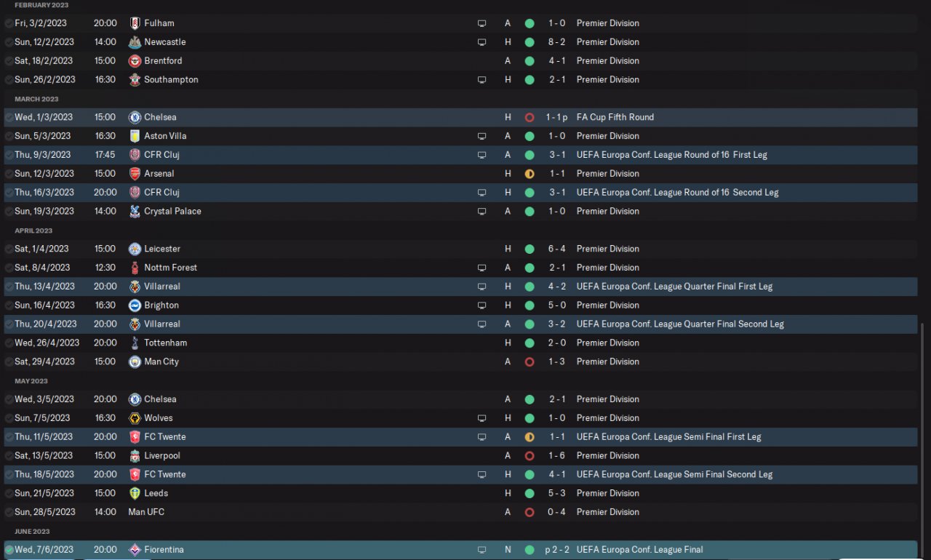Click the Southampton club badge
Image resolution: width=931 pixels, height=560 pixels.
pos(135,80)
